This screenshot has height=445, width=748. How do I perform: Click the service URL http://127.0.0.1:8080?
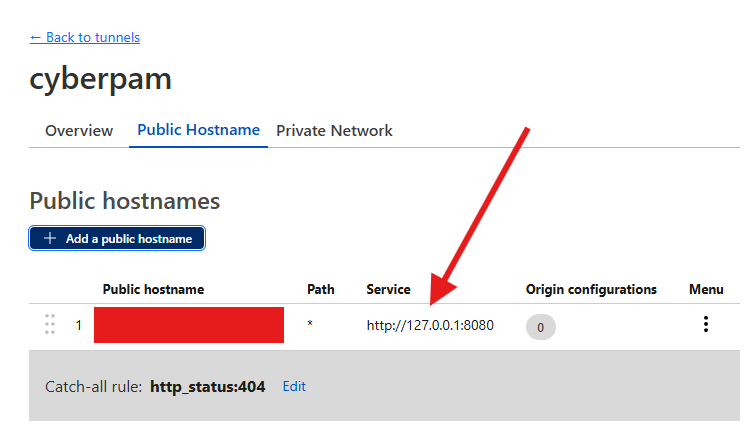(430, 325)
